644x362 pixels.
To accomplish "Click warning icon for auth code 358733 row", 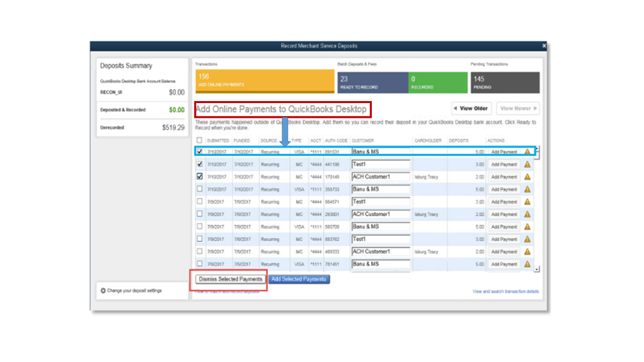I will click(x=527, y=189).
